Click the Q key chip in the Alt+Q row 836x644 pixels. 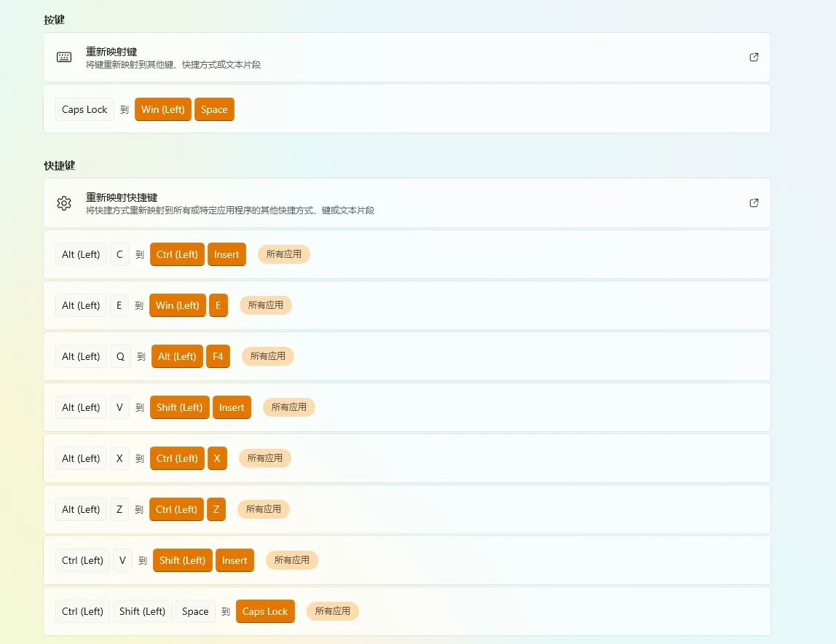[x=120, y=356]
